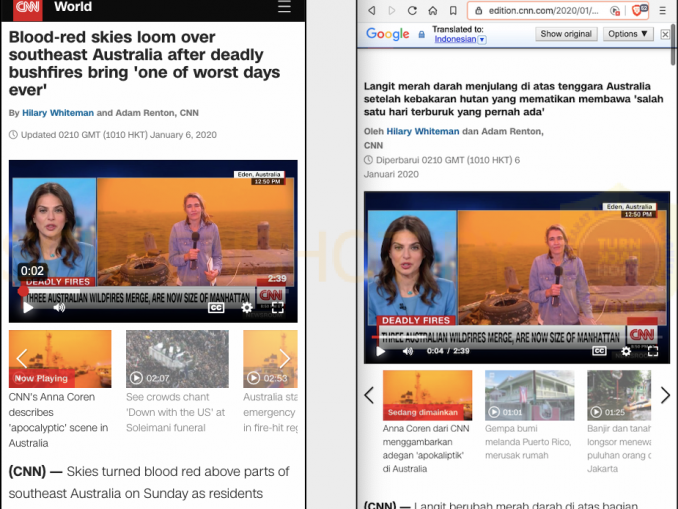
Task: Open the browser main menu icon
Action: tap(662, 11)
